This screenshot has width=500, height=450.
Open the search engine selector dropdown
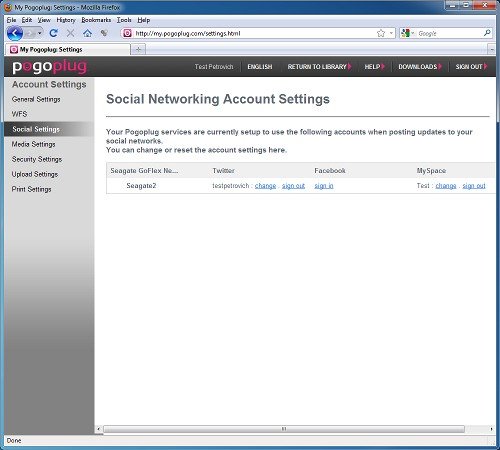408,33
